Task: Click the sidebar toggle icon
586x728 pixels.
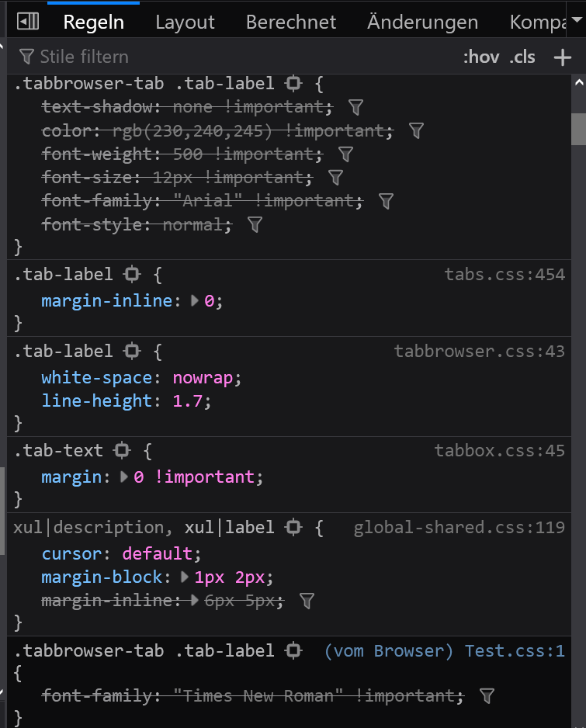Action: tap(28, 22)
